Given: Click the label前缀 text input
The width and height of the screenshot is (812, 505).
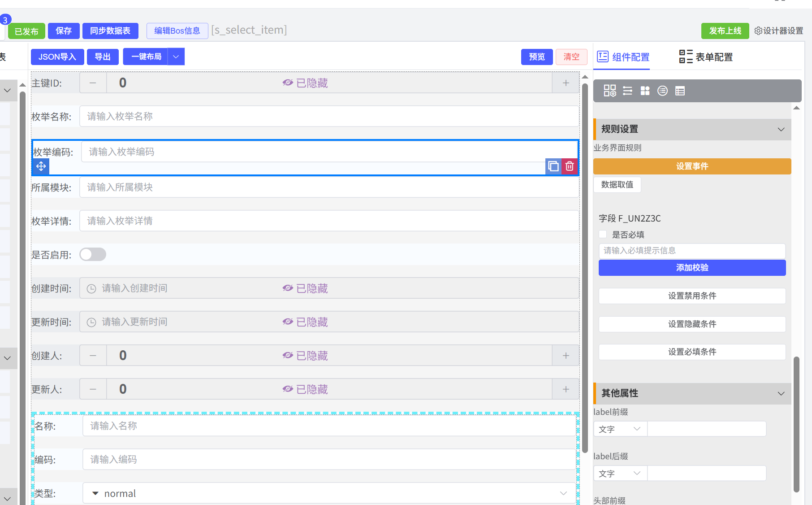Looking at the screenshot, I should point(707,429).
